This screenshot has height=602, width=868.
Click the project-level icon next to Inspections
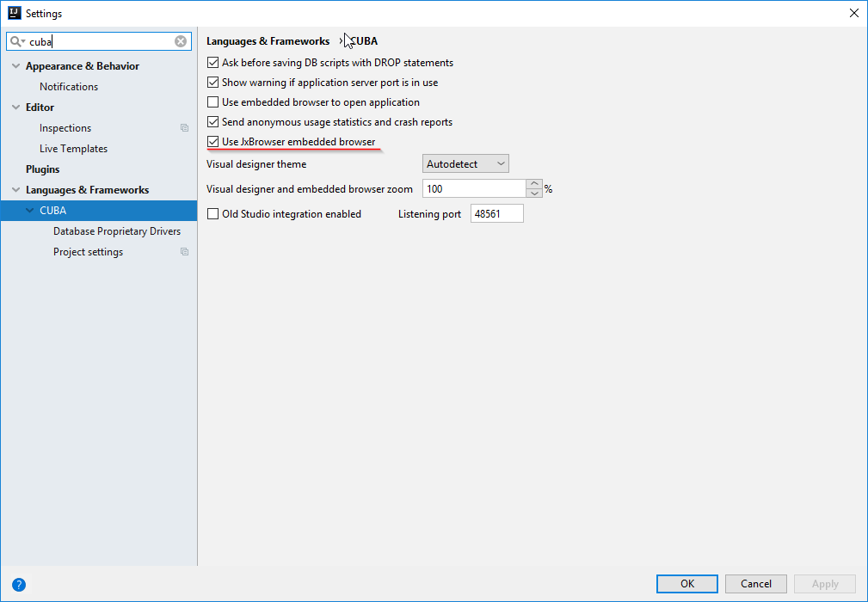(184, 128)
